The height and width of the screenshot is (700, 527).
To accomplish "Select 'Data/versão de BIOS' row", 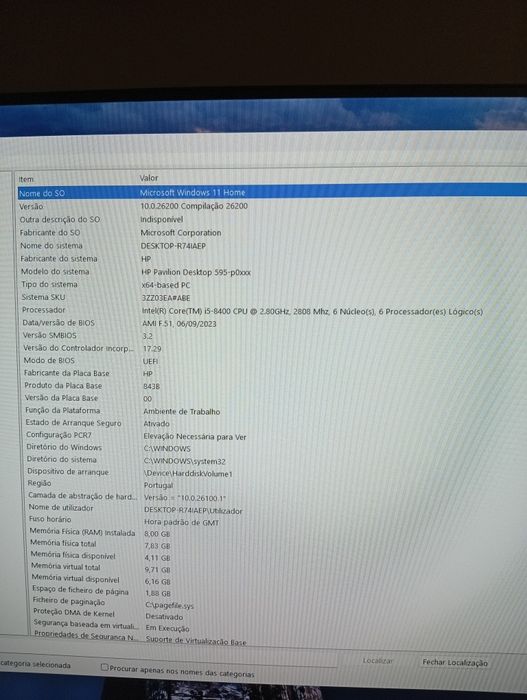I will point(59,323).
